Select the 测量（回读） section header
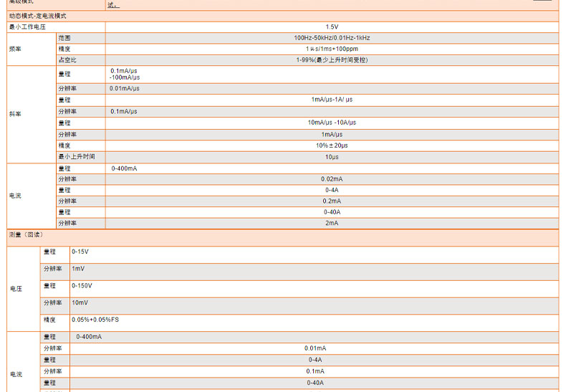The width and height of the screenshot is (566, 392). [27, 234]
